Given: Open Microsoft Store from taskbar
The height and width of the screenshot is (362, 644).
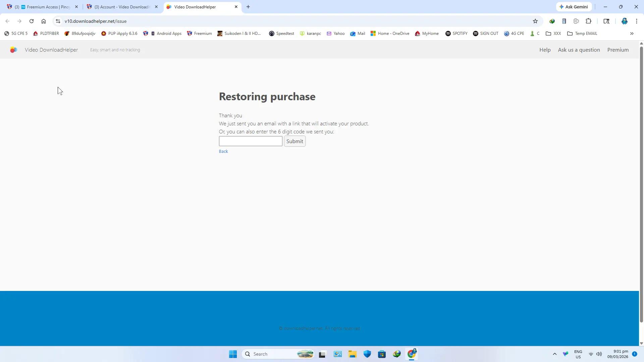Looking at the screenshot, I should click(x=382, y=354).
